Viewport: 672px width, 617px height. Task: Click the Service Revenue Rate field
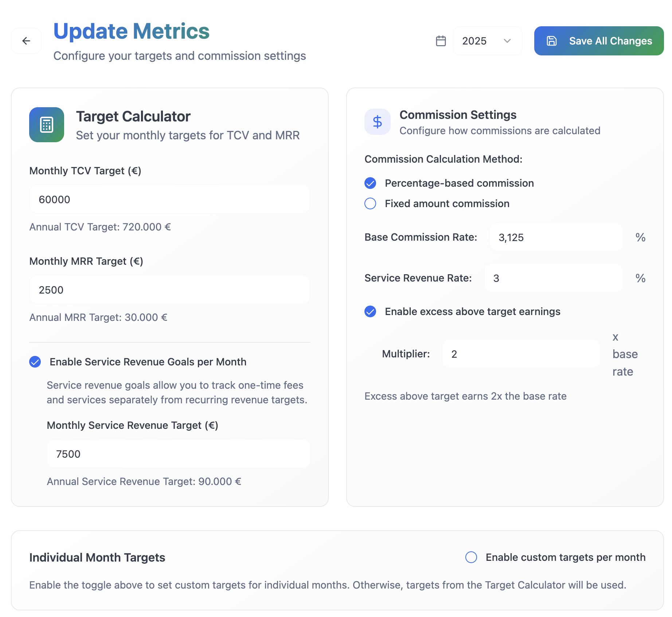tap(553, 278)
